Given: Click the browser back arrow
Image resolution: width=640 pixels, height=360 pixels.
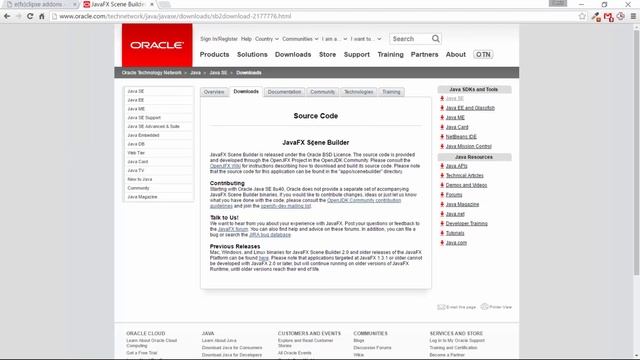Looking at the screenshot, I should click(x=7, y=16).
